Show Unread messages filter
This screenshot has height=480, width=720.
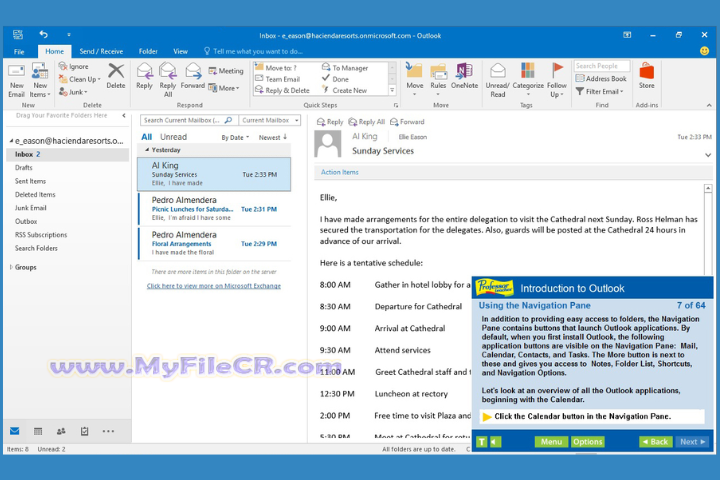(173, 137)
